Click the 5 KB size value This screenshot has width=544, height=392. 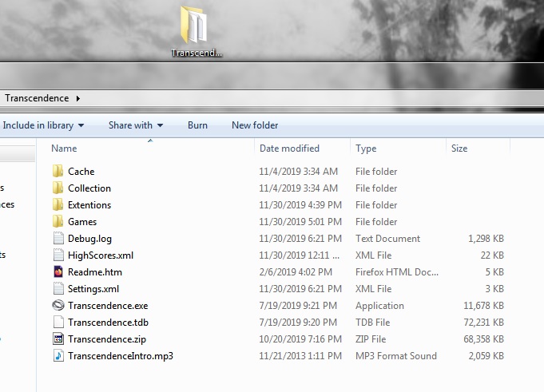[x=494, y=272]
